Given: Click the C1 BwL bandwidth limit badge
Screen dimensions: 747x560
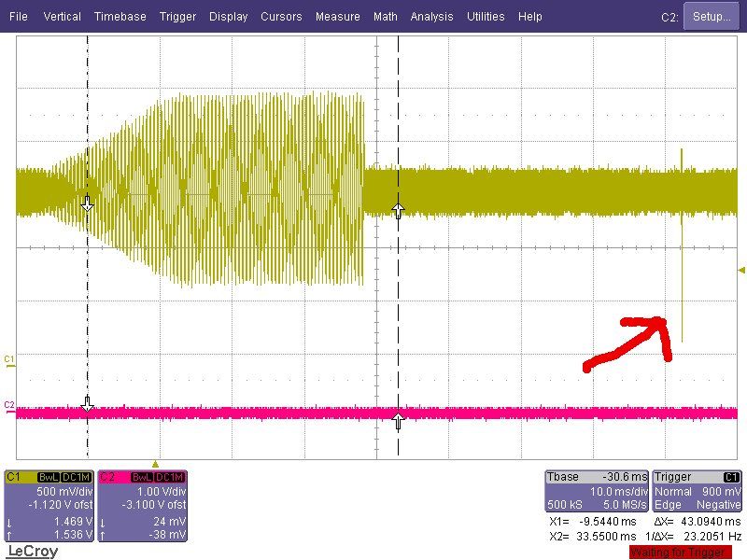Looking at the screenshot, I should pos(49,477).
